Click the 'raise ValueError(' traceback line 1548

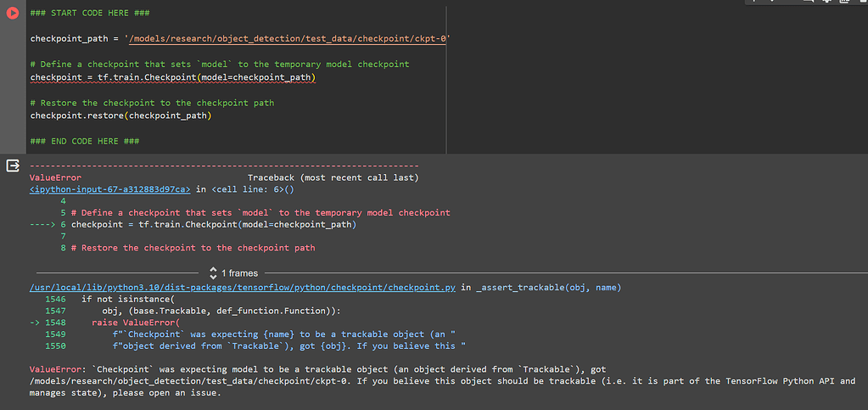(x=136, y=323)
